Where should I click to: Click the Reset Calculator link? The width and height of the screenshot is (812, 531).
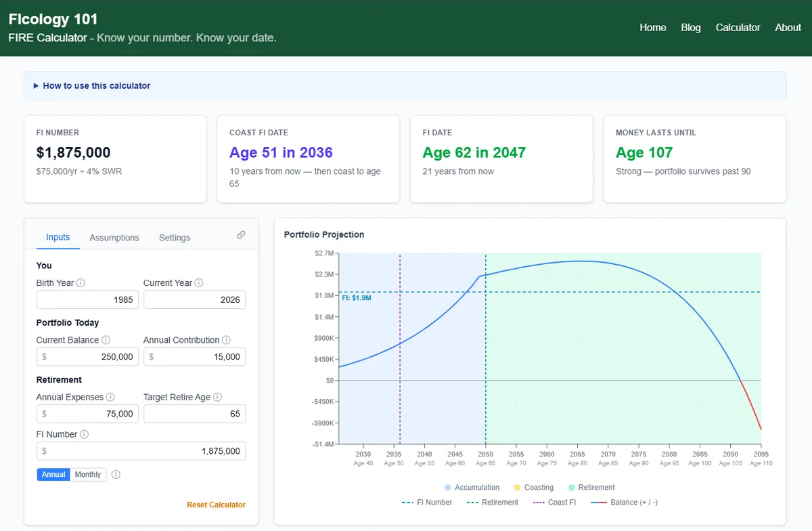[x=217, y=505]
